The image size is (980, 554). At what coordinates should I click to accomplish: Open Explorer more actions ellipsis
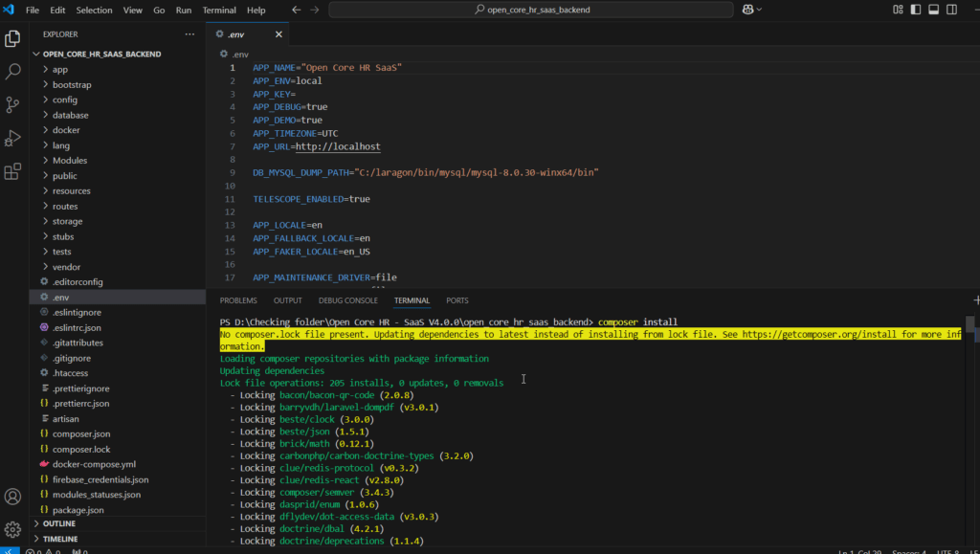tap(189, 34)
